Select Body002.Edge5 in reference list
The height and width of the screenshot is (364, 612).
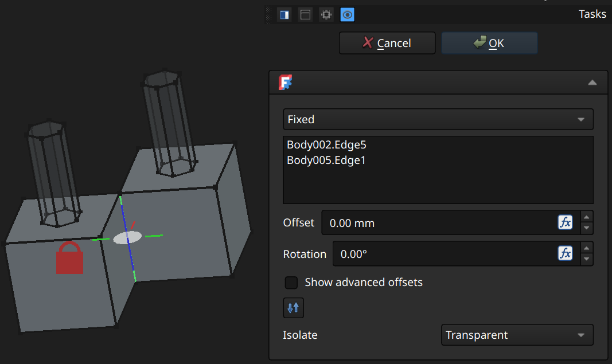[327, 145]
